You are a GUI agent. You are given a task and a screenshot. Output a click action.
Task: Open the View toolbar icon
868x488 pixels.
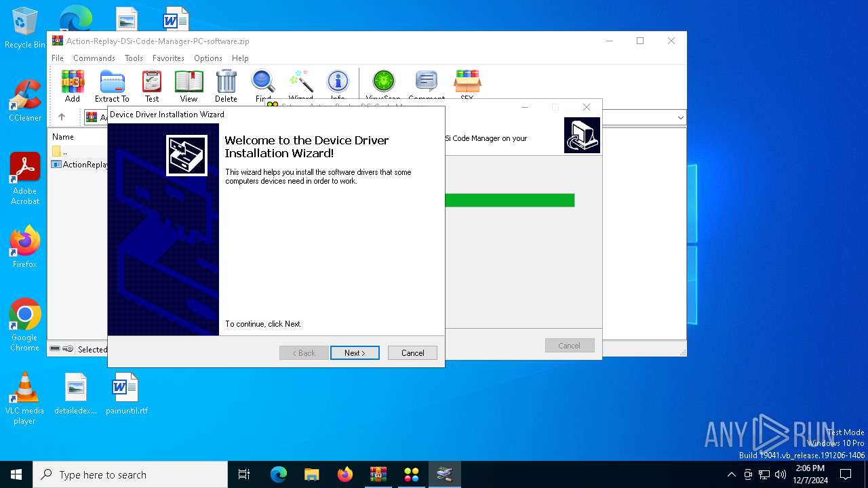[x=189, y=86]
